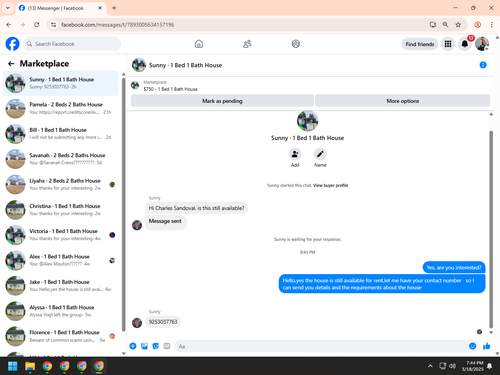The height and width of the screenshot is (375, 500).
Task: Open the Friends icon in top navigation
Action: [247, 44]
